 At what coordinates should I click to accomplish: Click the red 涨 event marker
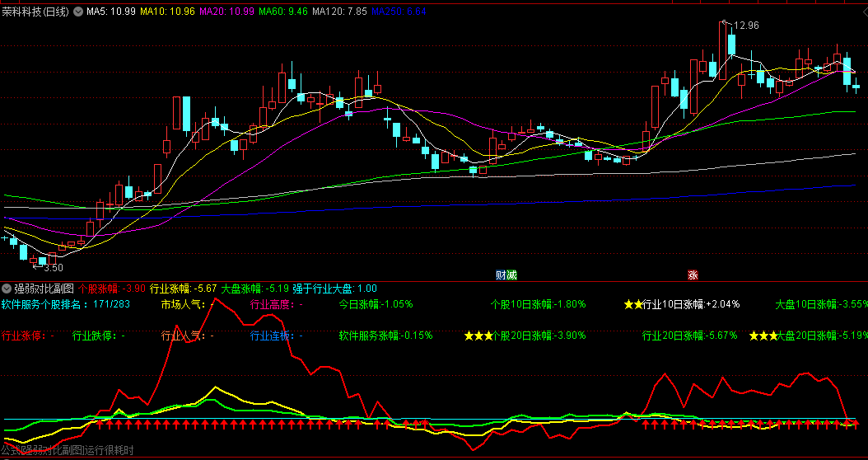693,275
